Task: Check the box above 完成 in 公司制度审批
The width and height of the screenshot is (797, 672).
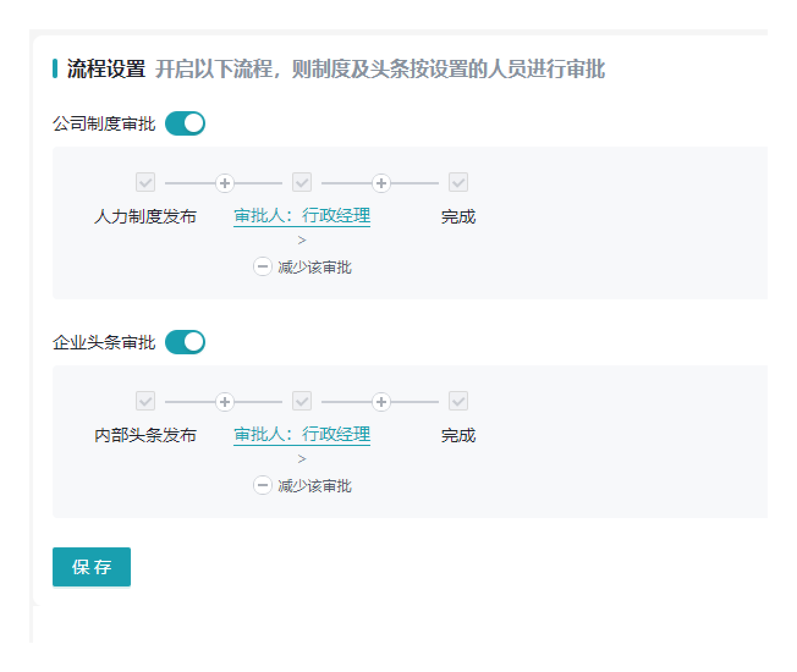Action: click(458, 182)
